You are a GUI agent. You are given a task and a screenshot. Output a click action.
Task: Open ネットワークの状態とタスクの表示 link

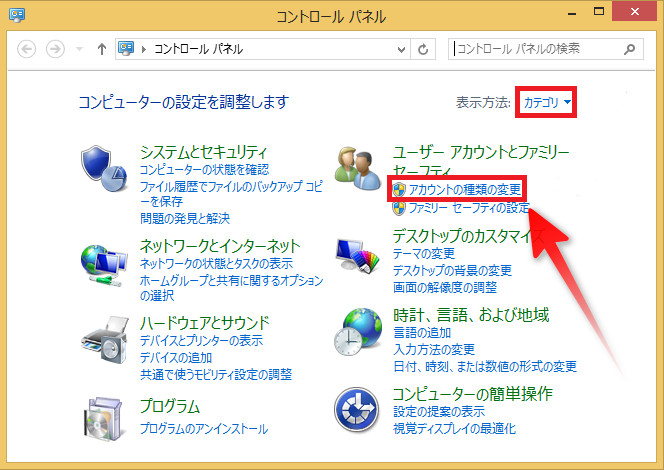coord(216,263)
